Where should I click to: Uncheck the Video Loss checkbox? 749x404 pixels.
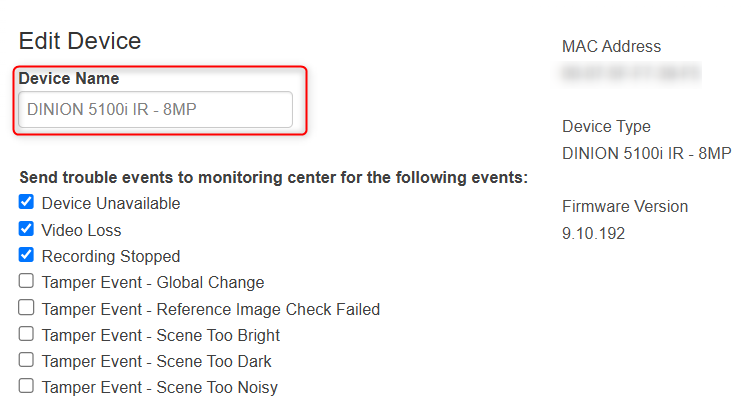[26, 229]
